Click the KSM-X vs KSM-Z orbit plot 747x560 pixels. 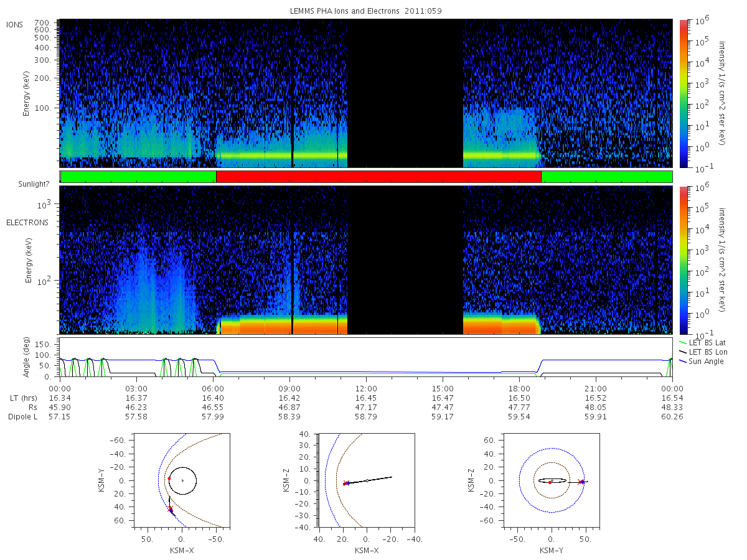[366, 481]
